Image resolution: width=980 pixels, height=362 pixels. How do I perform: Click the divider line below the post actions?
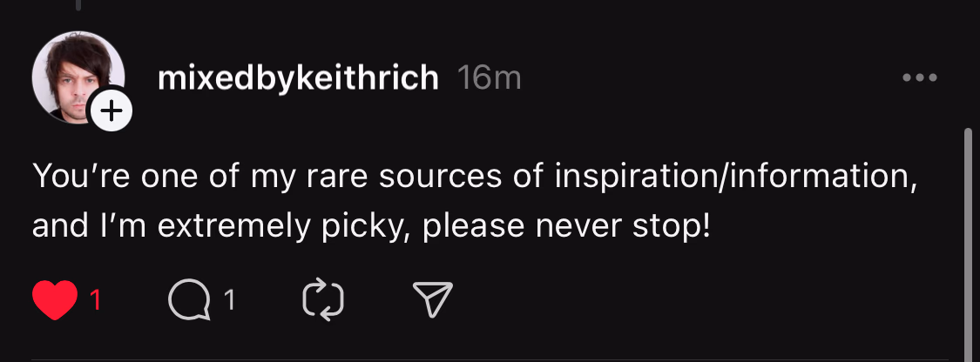[488, 359]
